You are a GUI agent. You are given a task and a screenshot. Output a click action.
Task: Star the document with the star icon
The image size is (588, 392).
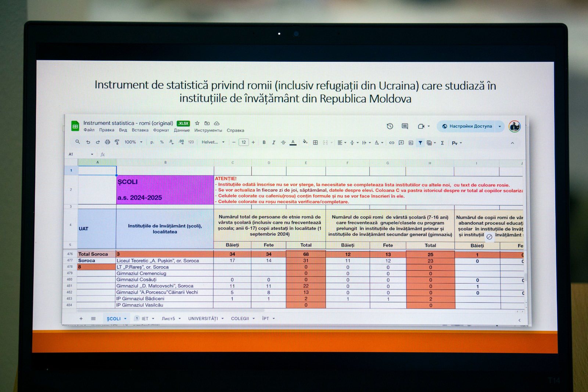tap(197, 123)
